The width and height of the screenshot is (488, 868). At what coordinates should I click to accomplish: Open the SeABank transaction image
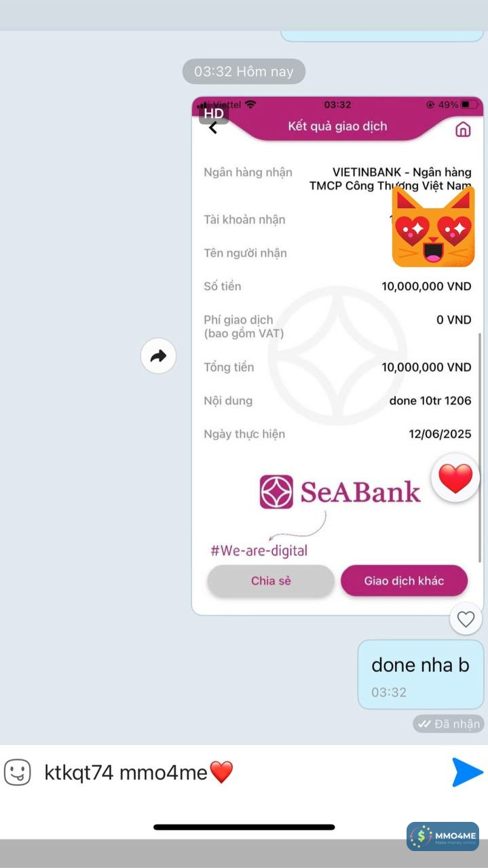(x=337, y=356)
